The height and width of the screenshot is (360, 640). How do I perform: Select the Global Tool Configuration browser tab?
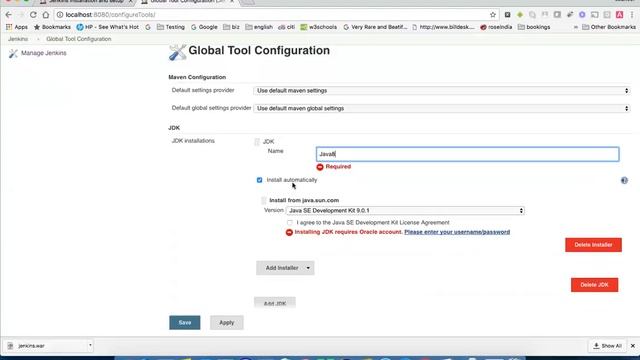[187, 2]
